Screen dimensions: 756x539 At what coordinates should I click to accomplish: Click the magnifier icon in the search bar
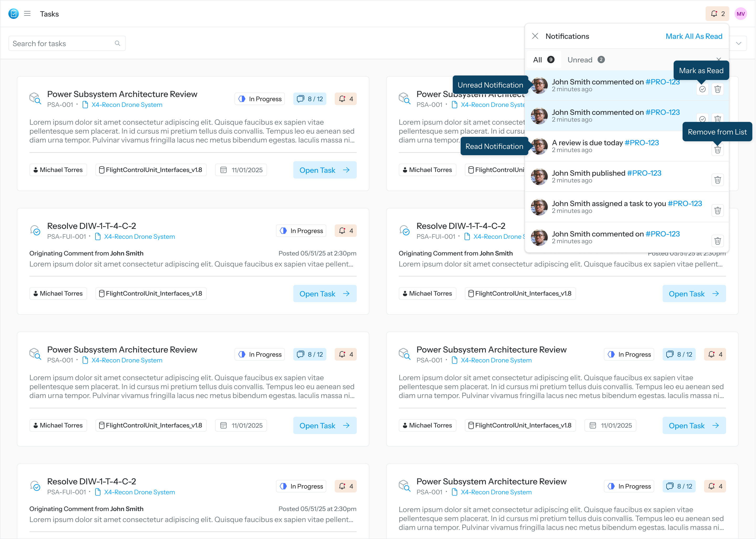pyautogui.click(x=118, y=43)
